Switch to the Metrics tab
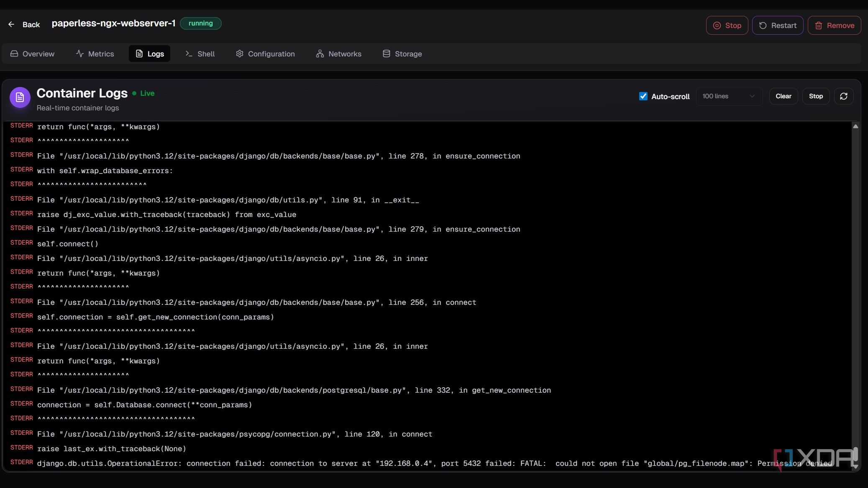This screenshot has height=488, width=868. point(95,54)
